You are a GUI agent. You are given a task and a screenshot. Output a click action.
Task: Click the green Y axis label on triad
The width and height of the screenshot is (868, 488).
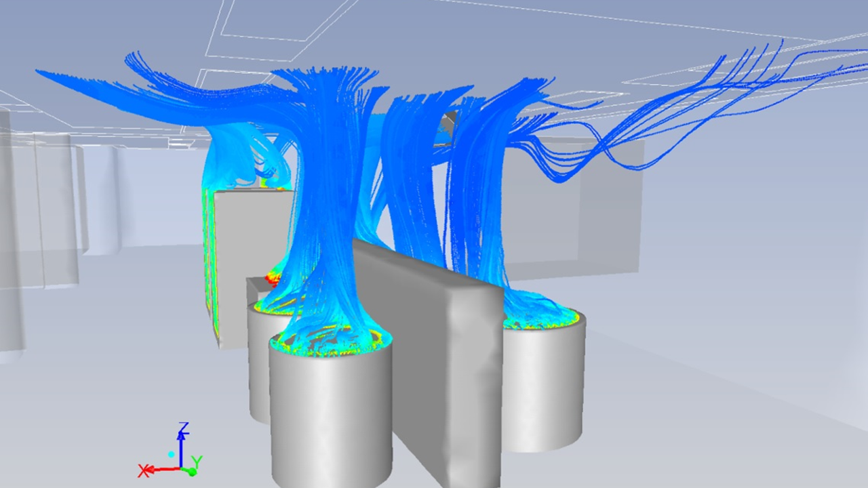[x=197, y=462]
